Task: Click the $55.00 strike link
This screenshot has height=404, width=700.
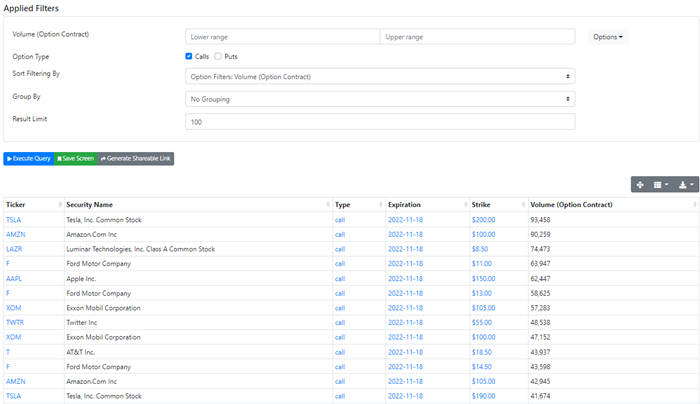Action: coord(482,322)
